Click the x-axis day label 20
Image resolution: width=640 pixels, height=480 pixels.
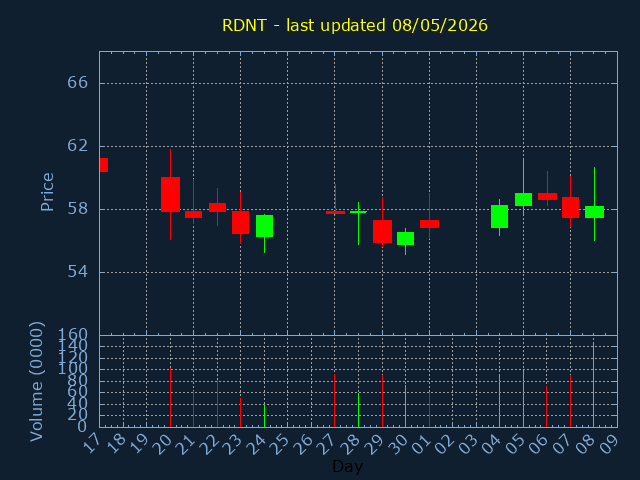click(x=163, y=444)
